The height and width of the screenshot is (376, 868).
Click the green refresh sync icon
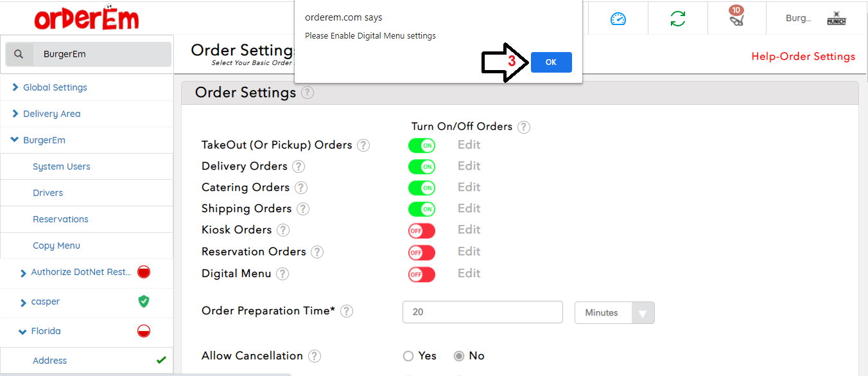(677, 19)
